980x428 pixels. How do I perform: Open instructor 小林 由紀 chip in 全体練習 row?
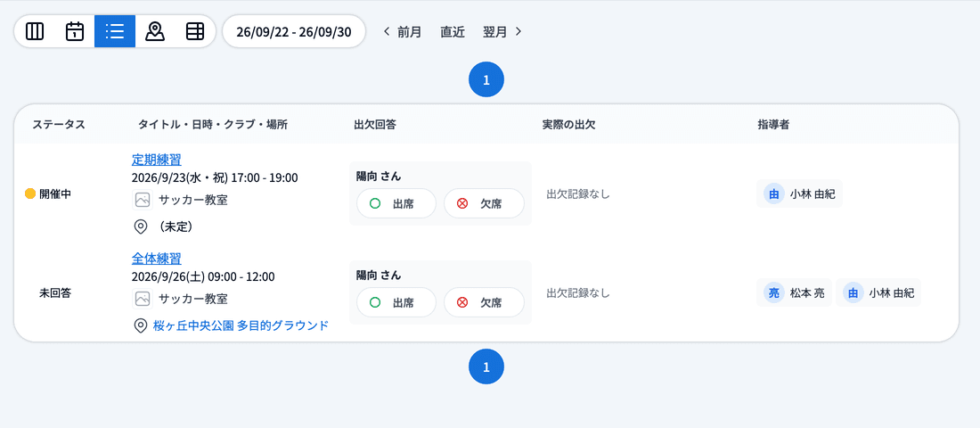(x=878, y=292)
